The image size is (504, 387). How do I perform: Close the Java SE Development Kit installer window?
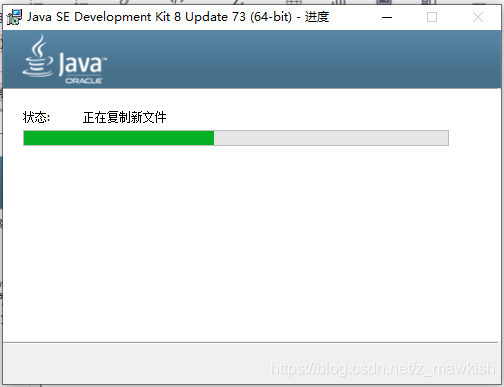click(478, 17)
